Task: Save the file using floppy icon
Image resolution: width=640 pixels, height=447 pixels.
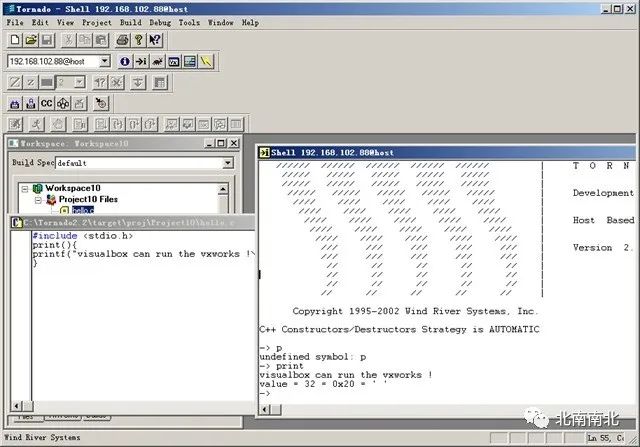Action: [x=47, y=40]
